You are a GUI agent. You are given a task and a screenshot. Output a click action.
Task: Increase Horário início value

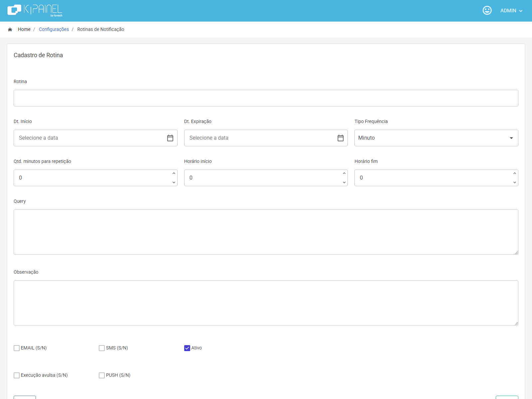coord(344,173)
